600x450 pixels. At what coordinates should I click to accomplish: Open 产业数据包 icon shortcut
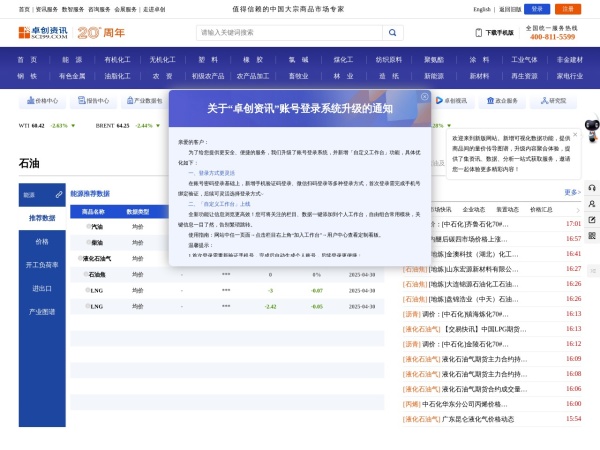(130, 101)
